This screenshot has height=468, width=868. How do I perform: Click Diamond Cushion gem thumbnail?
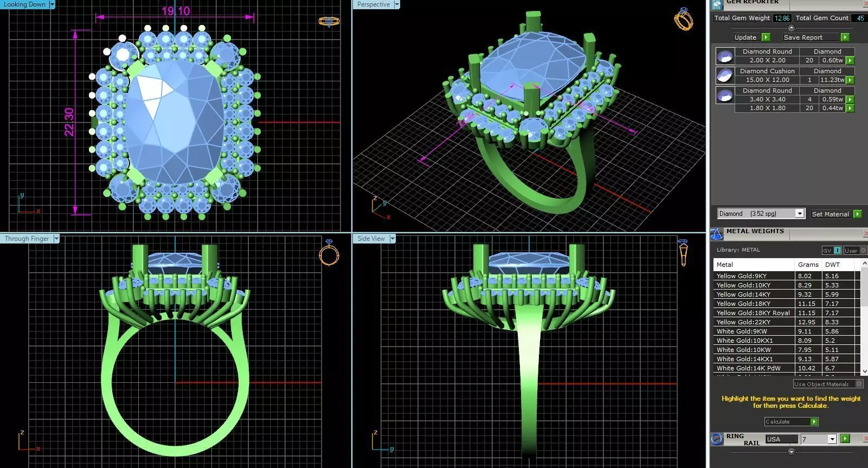[x=725, y=75]
